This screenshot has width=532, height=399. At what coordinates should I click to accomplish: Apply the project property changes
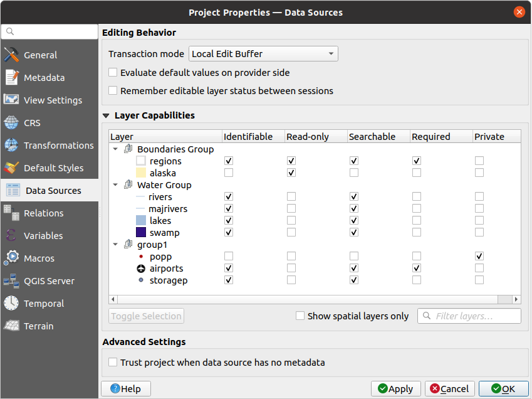tap(395, 388)
